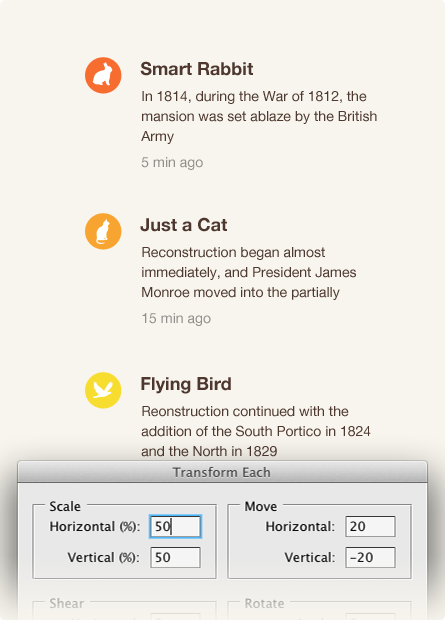Click the Scale Vertical (%) input field
Screen dimensions: 445x620
coord(175,557)
